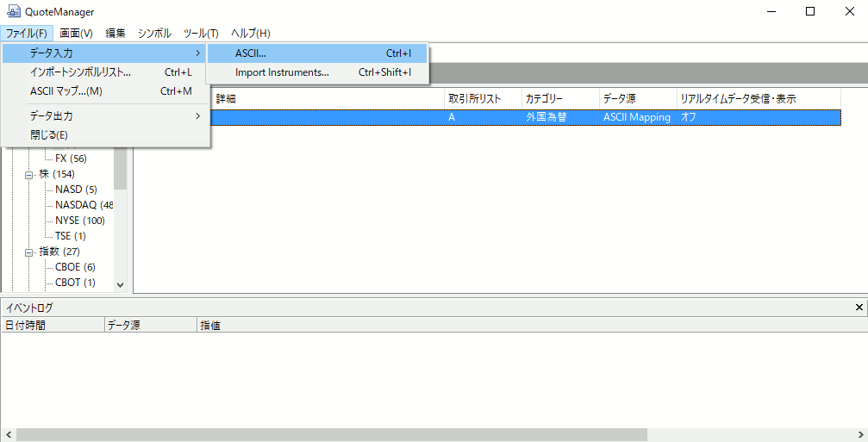Viewport: 868px width, 442px height.
Task: Open the ツール(T) menu
Action: 201,33
